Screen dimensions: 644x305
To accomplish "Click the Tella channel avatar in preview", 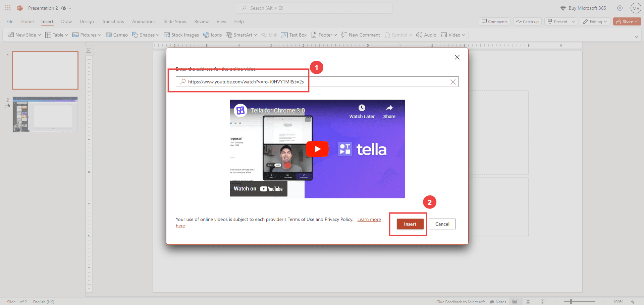I will 240,110.
